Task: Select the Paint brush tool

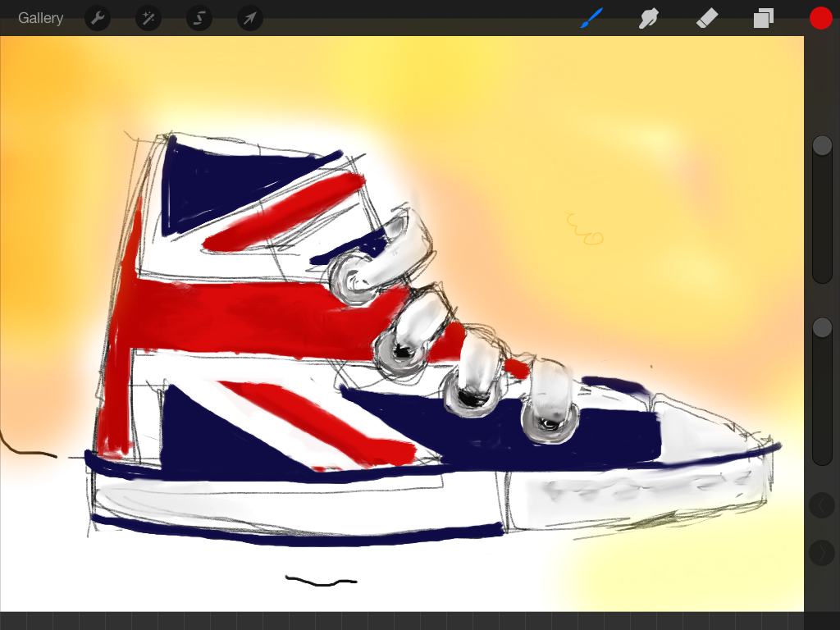Action: click(x=592, y=18)
